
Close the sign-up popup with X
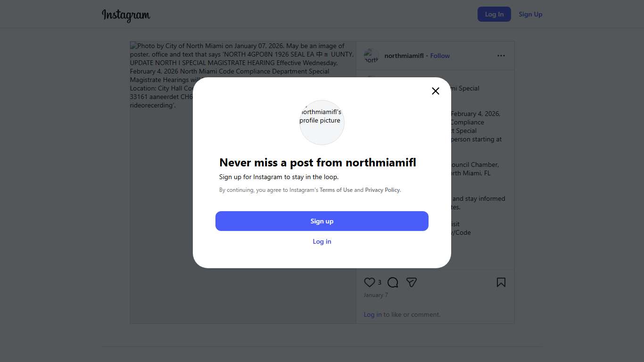click(436, 91)
